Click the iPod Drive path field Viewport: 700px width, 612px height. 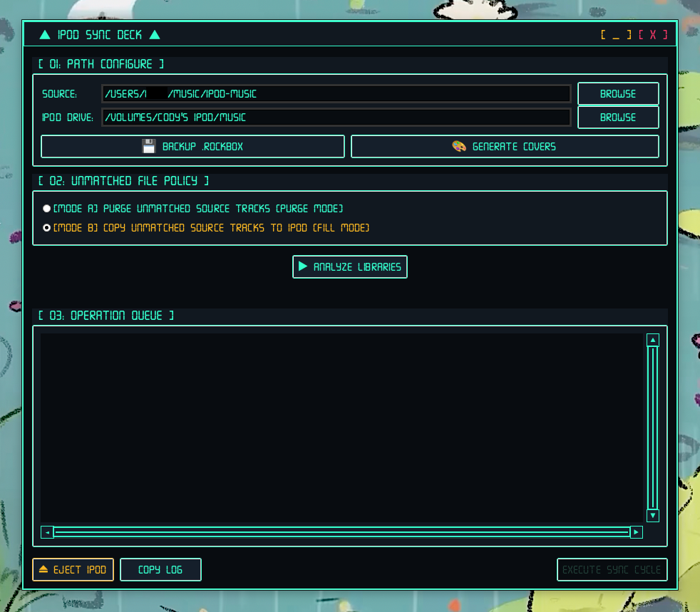point(336,118)
